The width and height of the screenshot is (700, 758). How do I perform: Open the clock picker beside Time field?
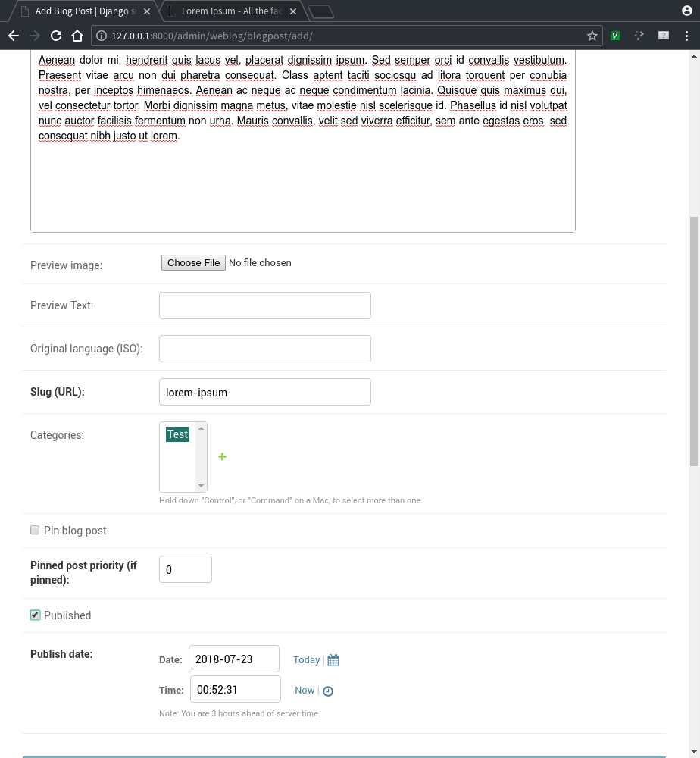(328, 691)
